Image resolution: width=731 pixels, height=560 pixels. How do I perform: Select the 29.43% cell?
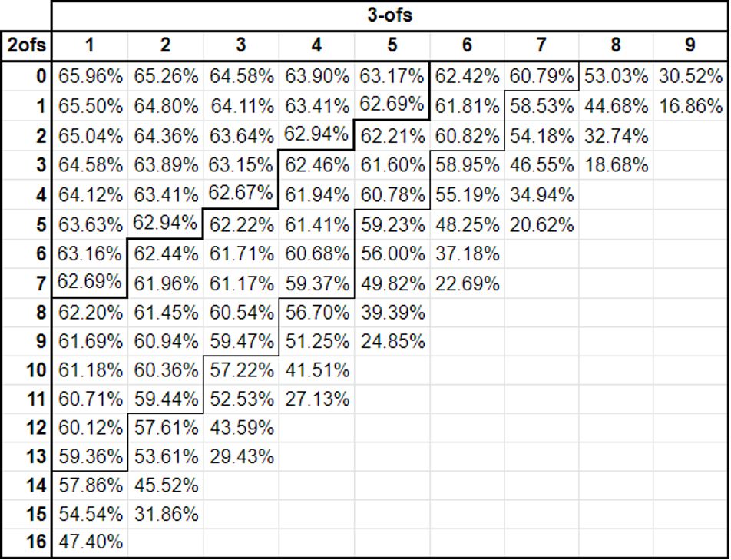click(x=241, y=456)
